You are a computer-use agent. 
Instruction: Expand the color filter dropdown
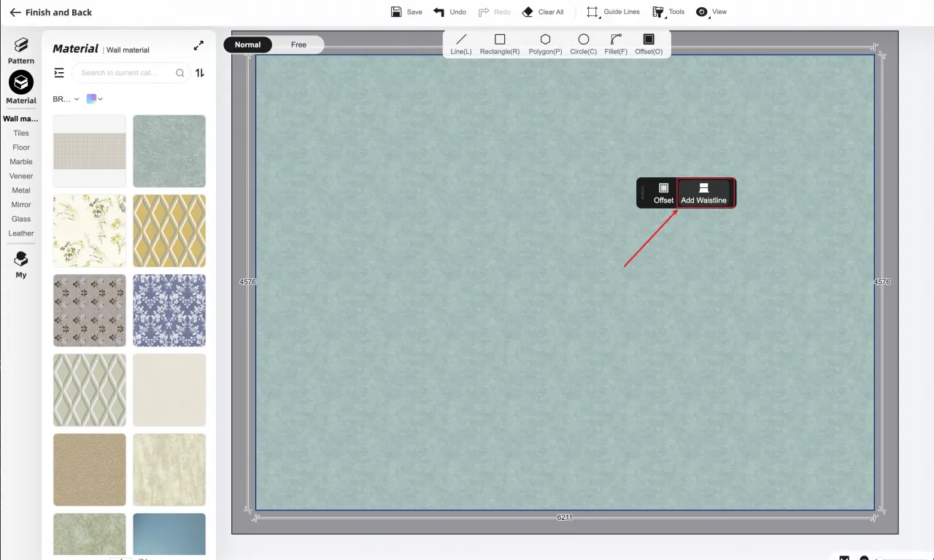click(x=95, y=99)
